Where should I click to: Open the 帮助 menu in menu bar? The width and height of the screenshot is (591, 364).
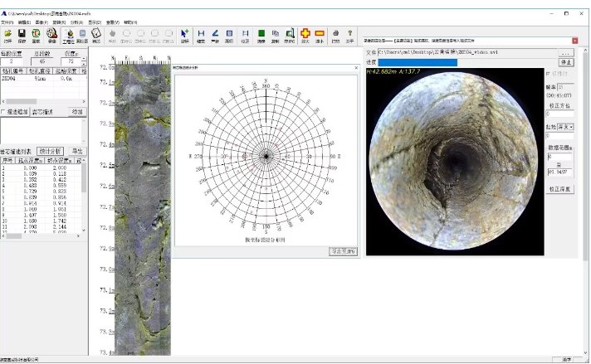pos(130,22)
